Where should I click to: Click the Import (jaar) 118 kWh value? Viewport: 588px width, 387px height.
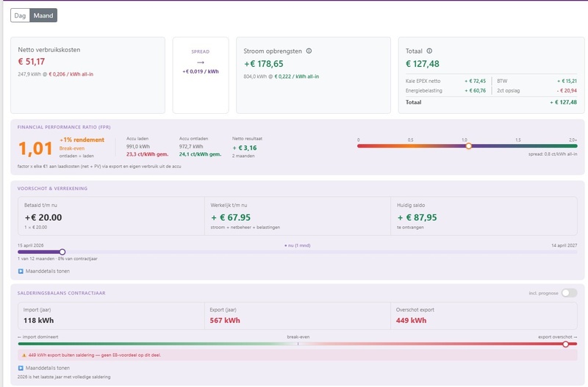point(39,321)
